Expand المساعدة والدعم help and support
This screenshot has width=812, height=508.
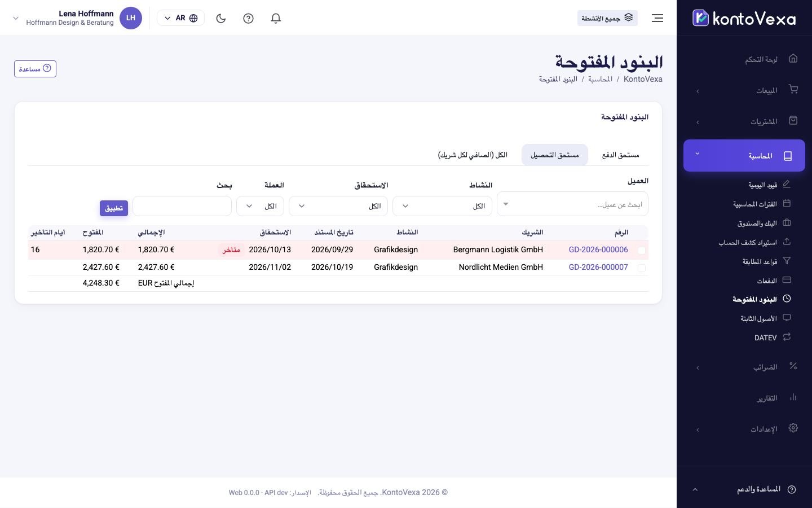[x=744, y=489]
